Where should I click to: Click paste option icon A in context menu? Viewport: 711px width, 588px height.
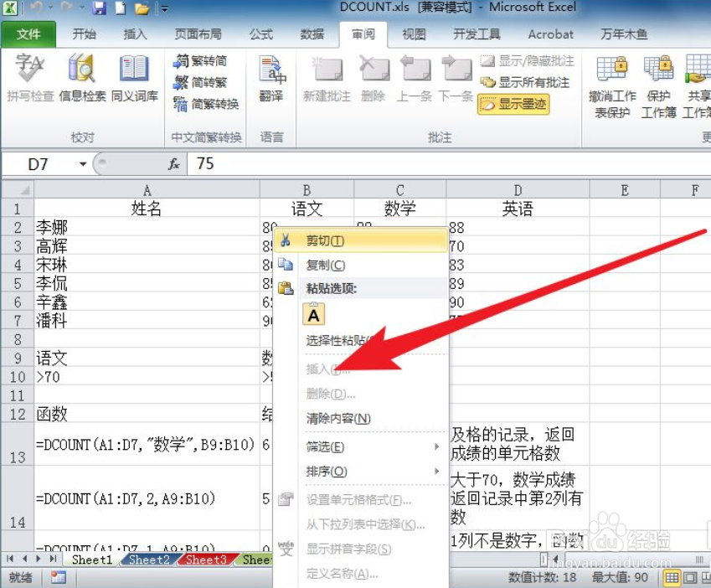tap(314, 314)
